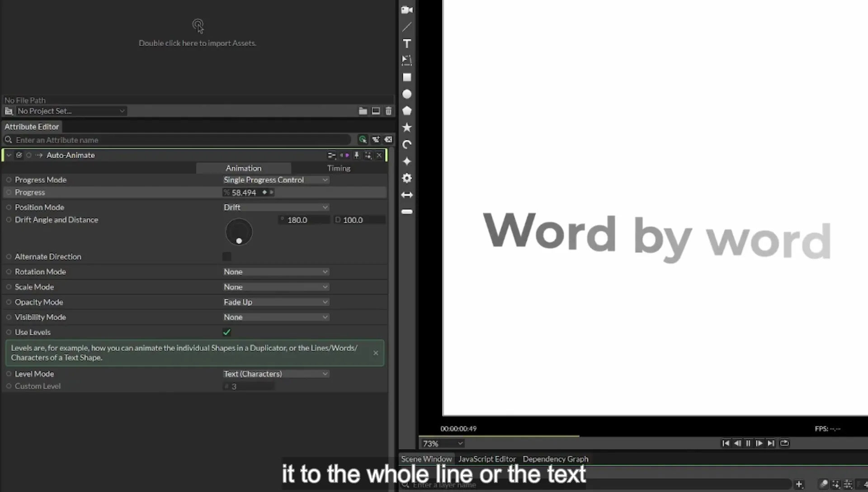
Task: Select the Polygon shape tool
Action: coord(407,111)
